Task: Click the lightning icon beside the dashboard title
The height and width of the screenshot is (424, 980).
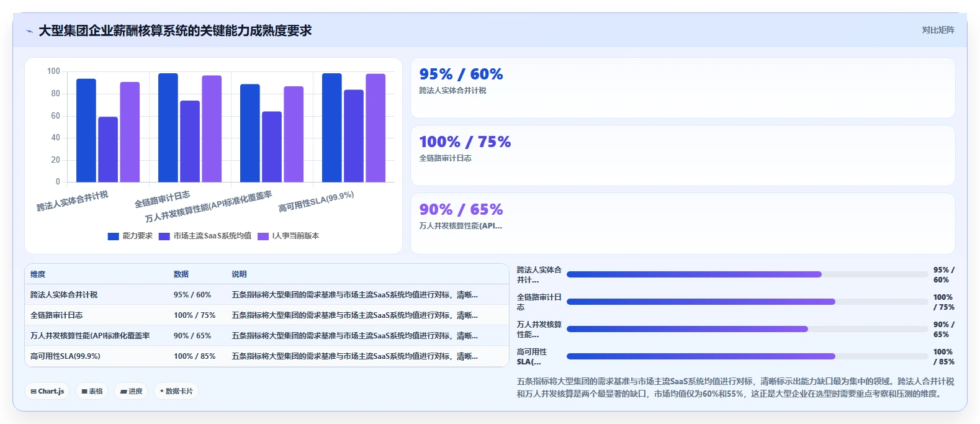Action: pos(29,31)
